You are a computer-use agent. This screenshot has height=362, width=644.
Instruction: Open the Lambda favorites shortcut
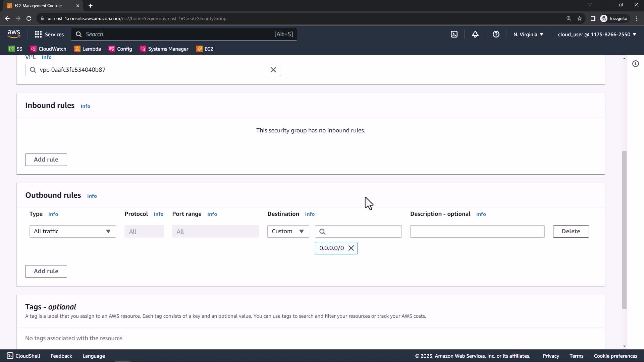(87, 49)
